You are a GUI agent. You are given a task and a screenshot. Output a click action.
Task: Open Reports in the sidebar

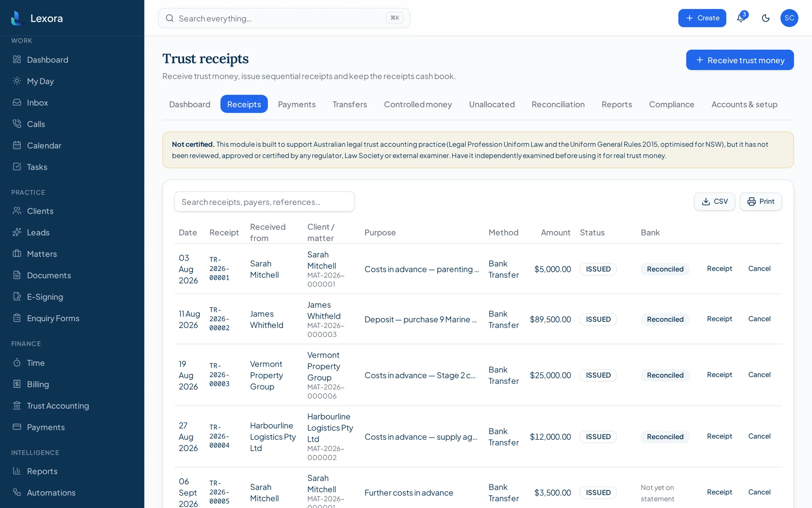(x=42, y=471)
